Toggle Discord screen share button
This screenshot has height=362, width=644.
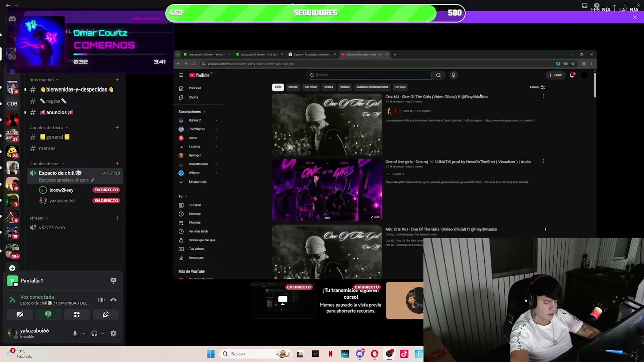(x=48, y=314)
